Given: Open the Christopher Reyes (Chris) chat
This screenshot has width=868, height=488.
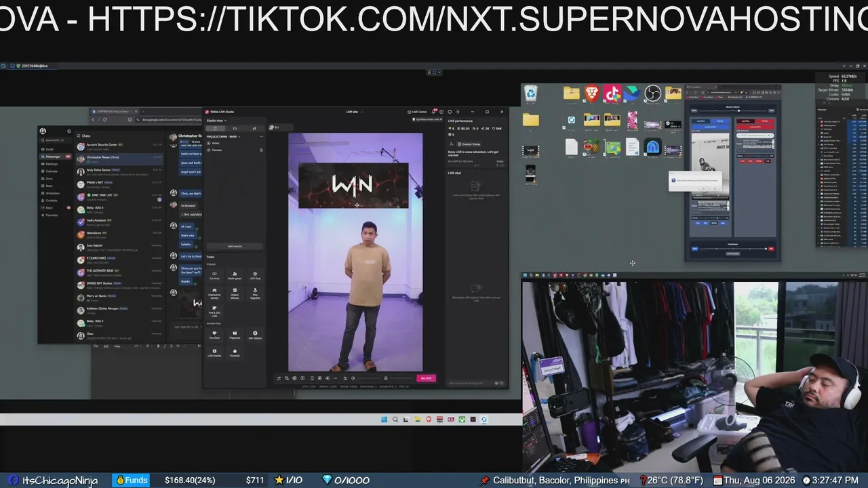Looking at the screenshot, I should point(119,158).
